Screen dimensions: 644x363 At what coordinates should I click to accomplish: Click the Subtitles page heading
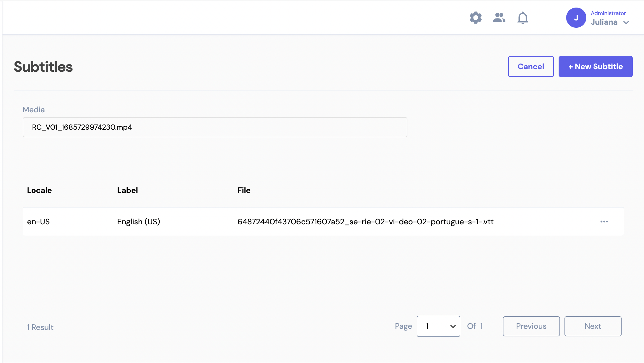pyautogui.click(x=43, y=66)
